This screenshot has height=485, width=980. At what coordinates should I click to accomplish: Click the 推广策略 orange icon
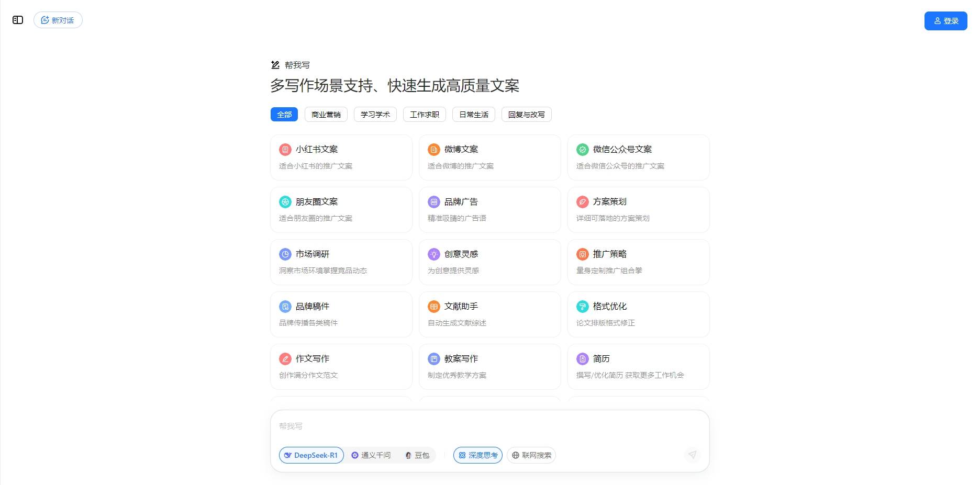pyautogui.click(x=583, y=254)
